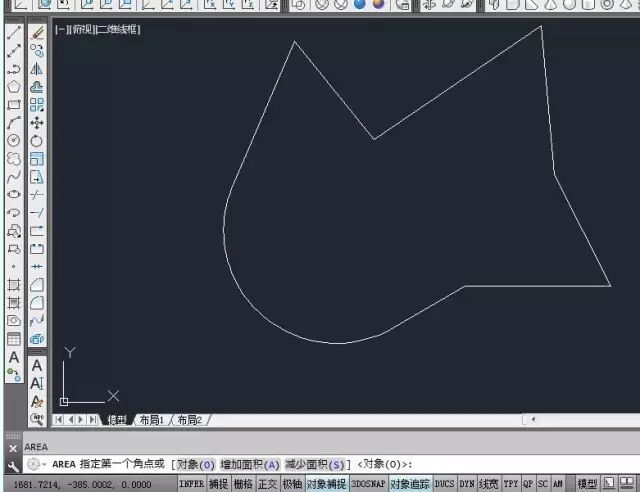Image resolution: width=640 pixels, height=492 pixels.
Task: Open 二维线框 visual style menu
Action: [118, 29]
